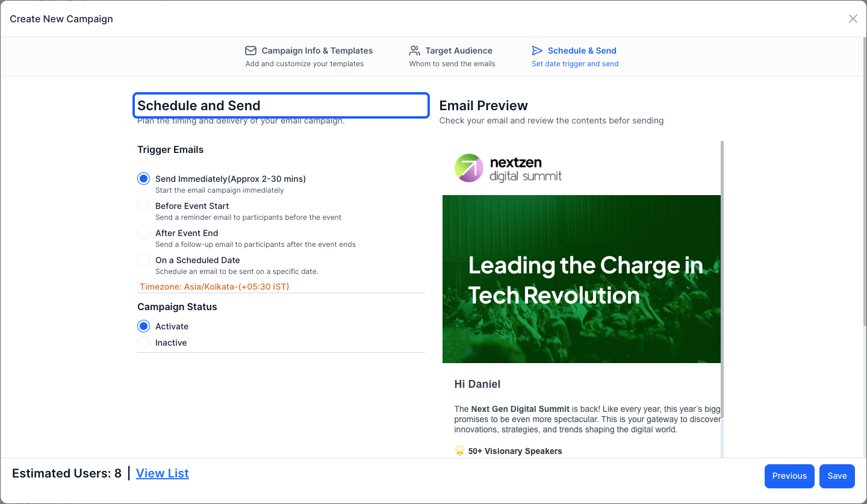This screenshot has width=867, height=504.
Task: Click the paper plane Schedule & Send icon
Action: click(537, 51)
